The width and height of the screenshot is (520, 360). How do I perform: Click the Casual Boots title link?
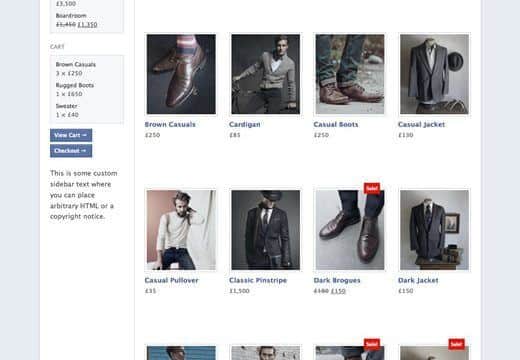[x=336, y=124]
